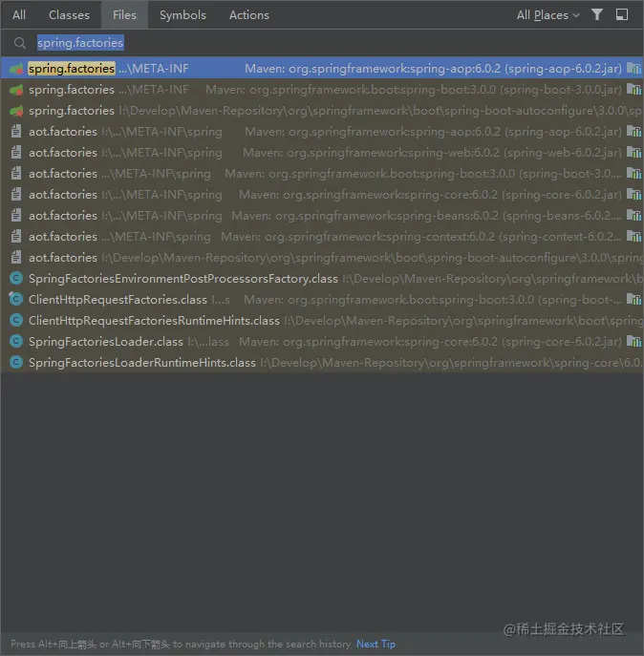Click Spring leaf icon of spring-aop spring.factories row
Screen dimensions: 644x656
tap(16, 68)
